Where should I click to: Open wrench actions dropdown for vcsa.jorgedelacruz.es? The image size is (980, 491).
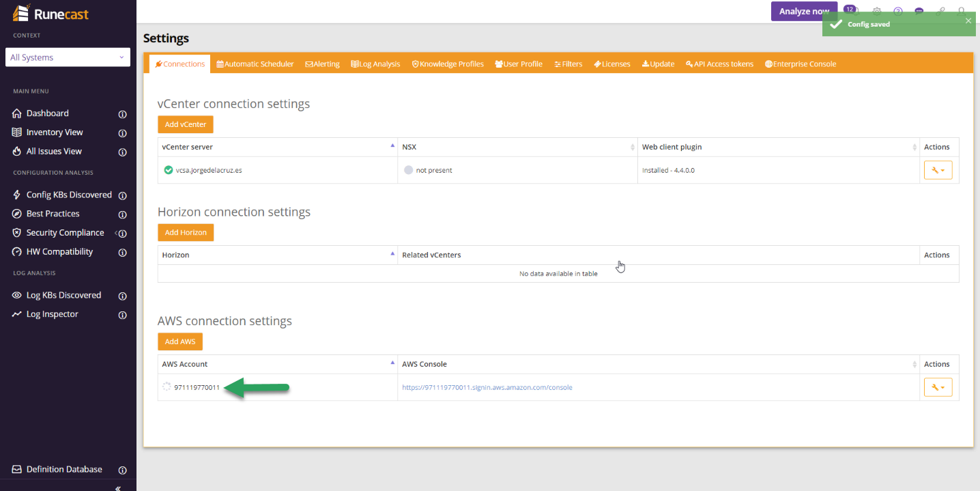click(x=938, y=170)
